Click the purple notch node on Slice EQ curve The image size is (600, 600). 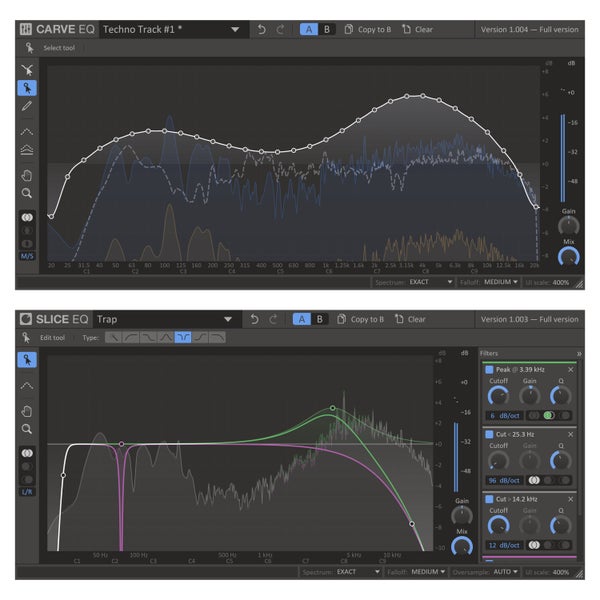coord(122,444)
